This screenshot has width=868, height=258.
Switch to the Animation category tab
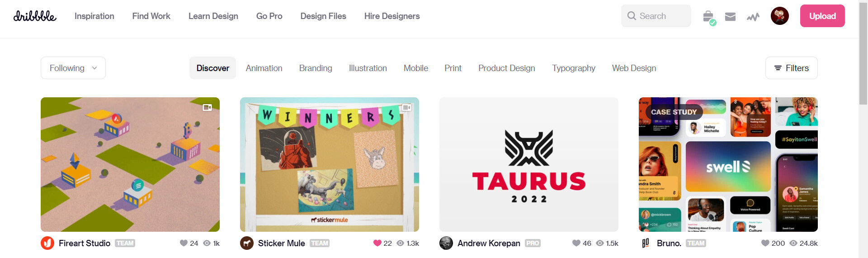point(264,68)
